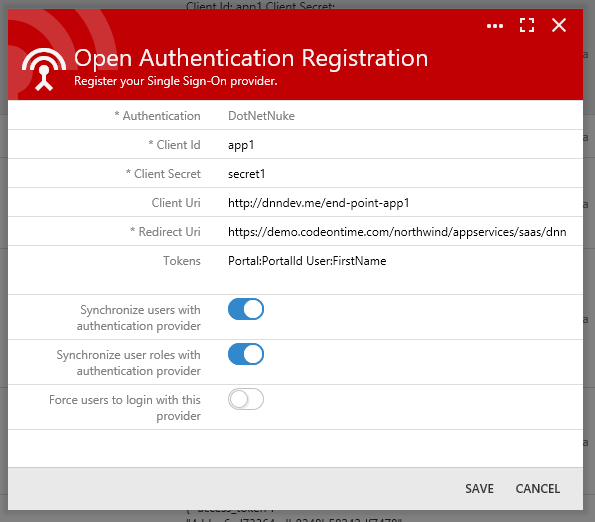Click the Synchronize user roles label text

129,363
